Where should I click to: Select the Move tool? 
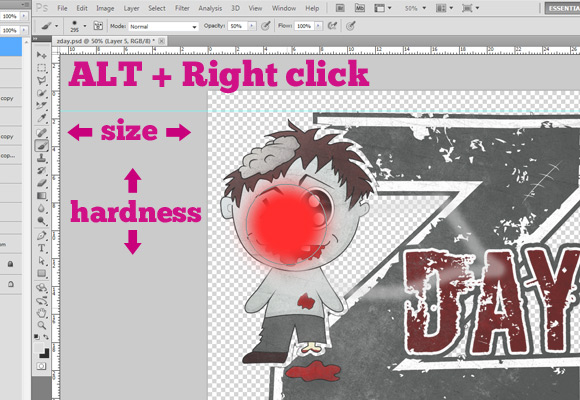41,55
